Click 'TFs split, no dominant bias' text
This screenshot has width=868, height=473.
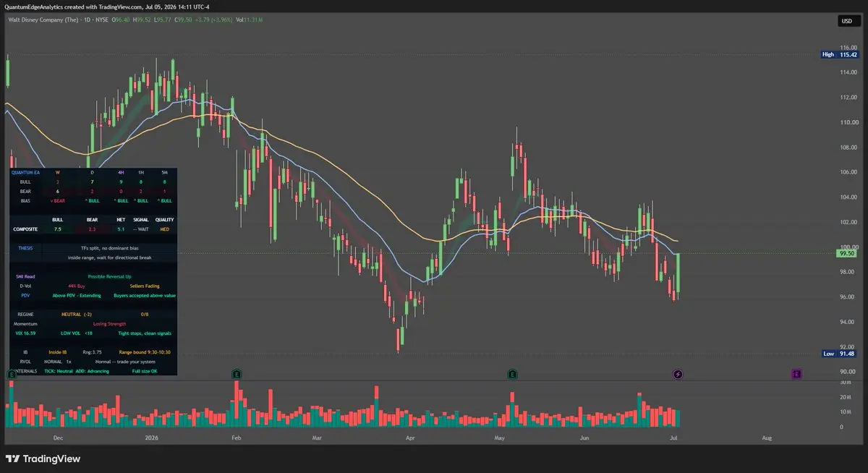pyautogui.click(x=110, y=248)
